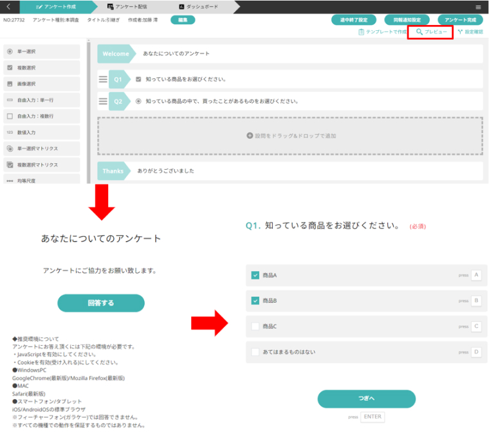Viewport: 489px width, 448px height.
Task: Open 途中終了設定 settings
Action: [354, 20]
